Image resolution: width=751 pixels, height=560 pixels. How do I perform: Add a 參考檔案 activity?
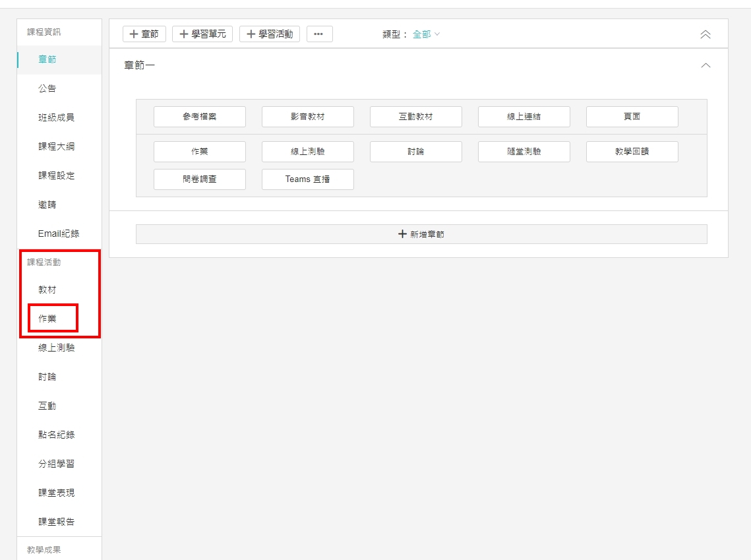200,117
